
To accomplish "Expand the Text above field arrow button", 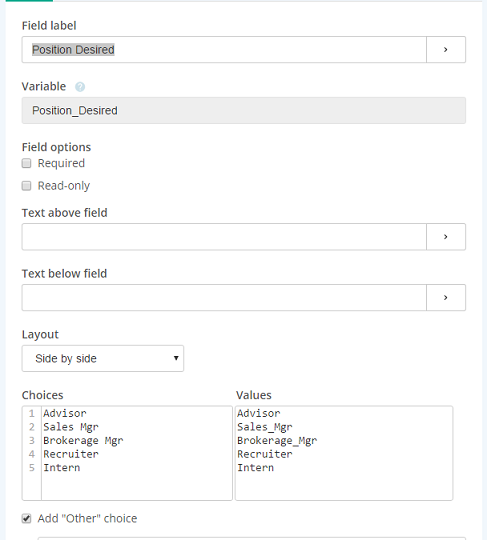I will click(x=446, y=237).
